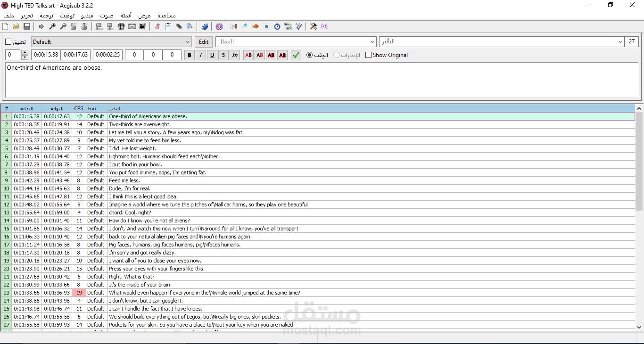
Task: Open Attachments paperclip icon
Action: [179, 26]
